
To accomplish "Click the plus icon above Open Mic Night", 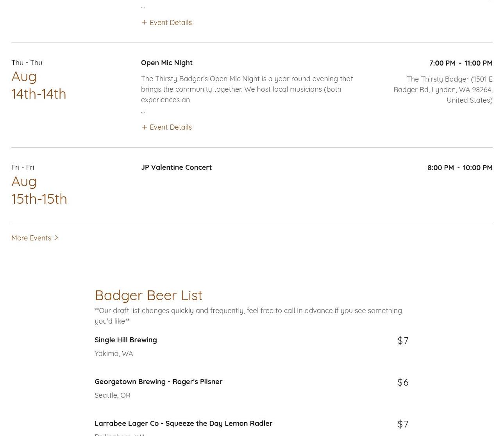I will pos(145,23).
